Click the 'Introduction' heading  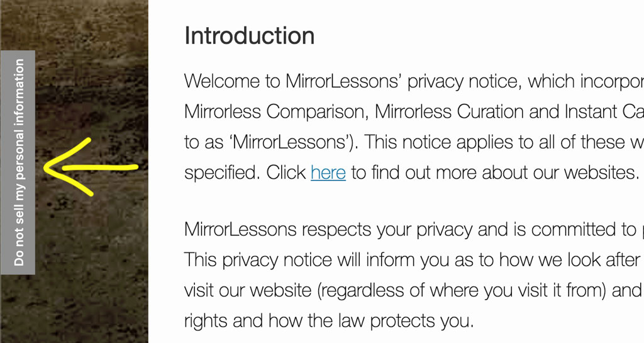(x=249, y=36)
